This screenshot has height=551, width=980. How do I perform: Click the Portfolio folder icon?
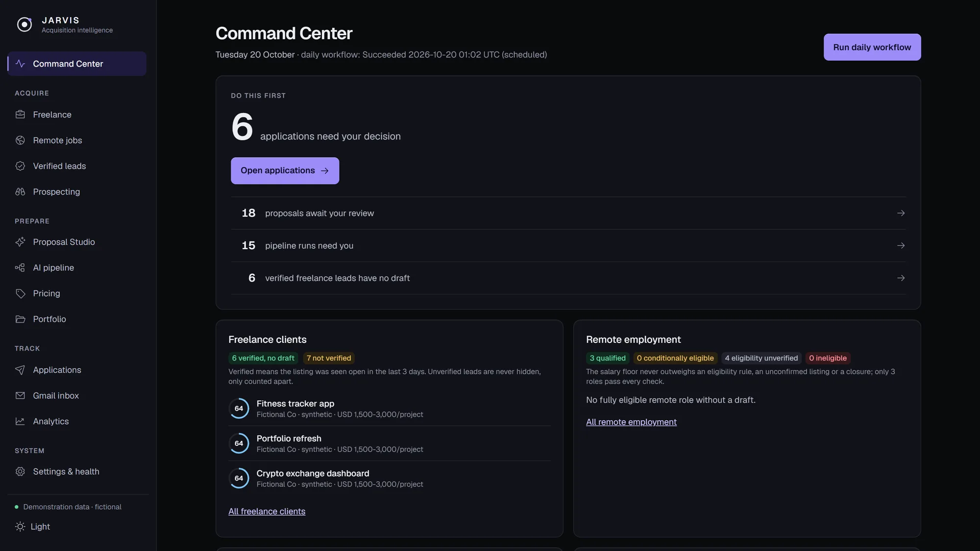tap(20, 319)
